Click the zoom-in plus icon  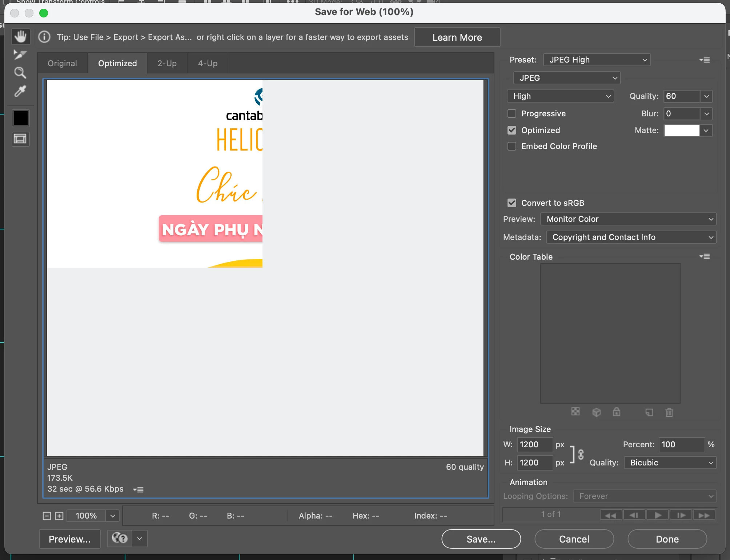pos(59,516)
